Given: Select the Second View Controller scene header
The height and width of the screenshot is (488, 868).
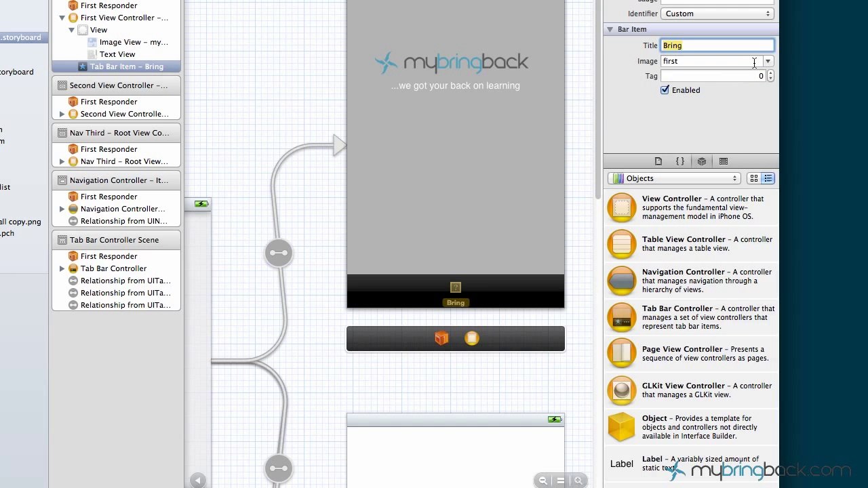Looking at the screenshot, I should [x=117, y=85].
